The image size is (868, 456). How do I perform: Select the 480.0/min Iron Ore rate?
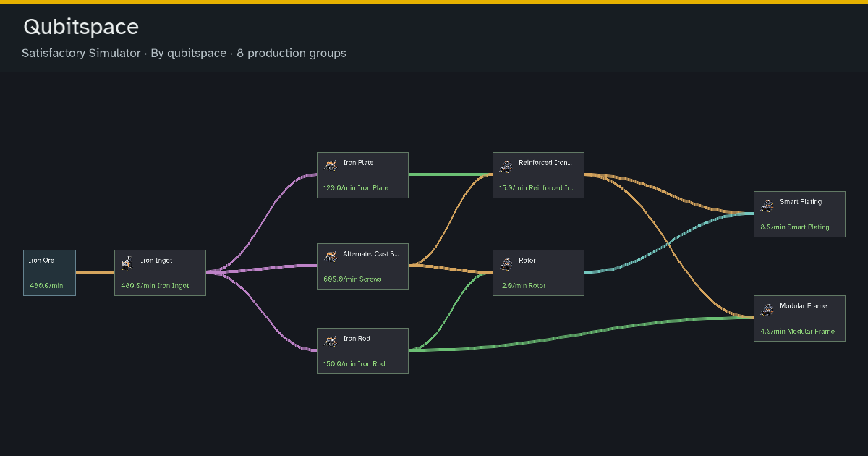point(46,286)
